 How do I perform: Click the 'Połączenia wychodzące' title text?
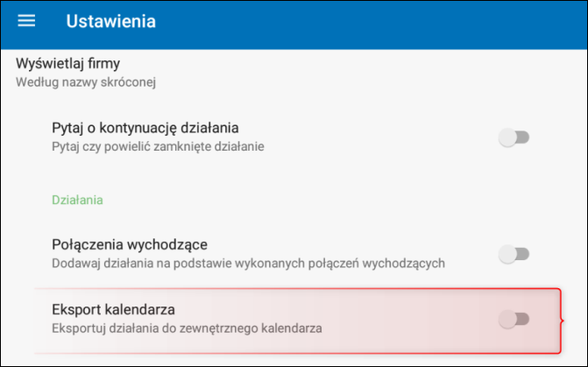[x=130, y=243]
